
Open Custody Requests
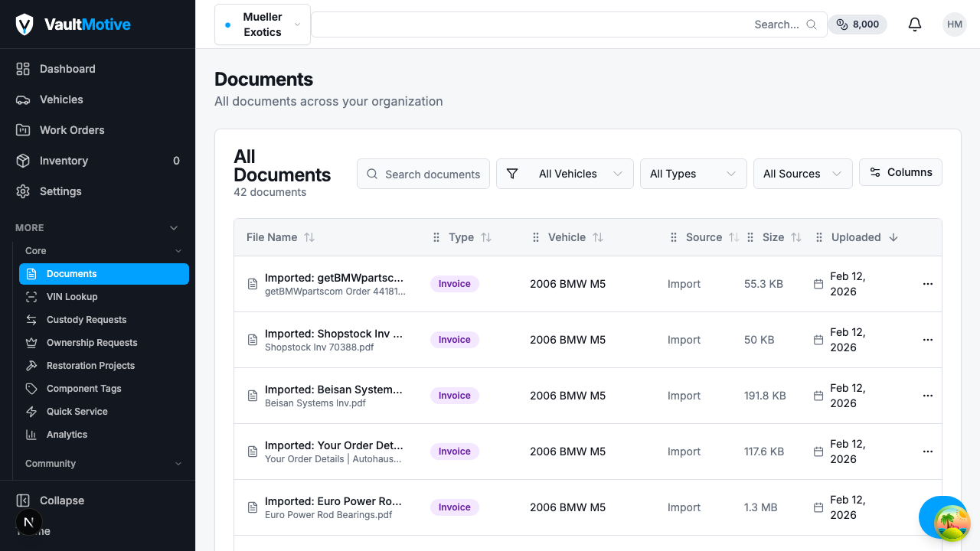click(x=104, y=320)
